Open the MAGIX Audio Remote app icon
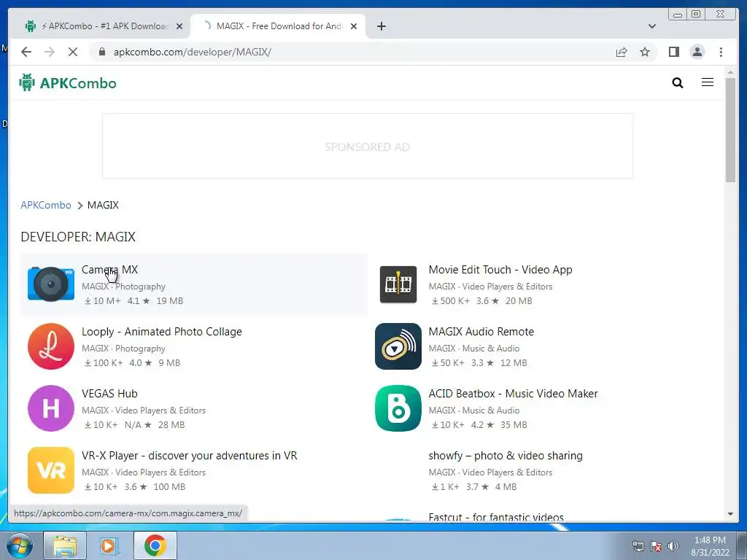Screen dimensions: 747x560 [x=398, y=346]
